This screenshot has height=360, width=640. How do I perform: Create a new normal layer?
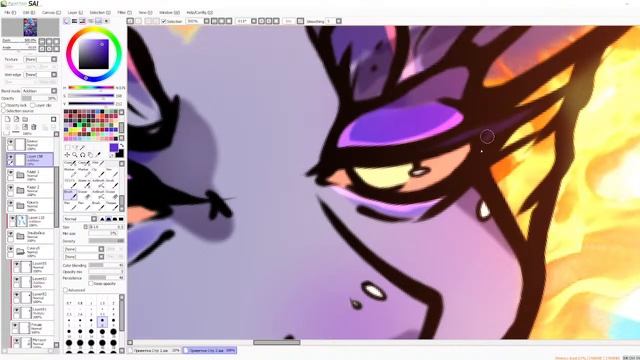8,119
